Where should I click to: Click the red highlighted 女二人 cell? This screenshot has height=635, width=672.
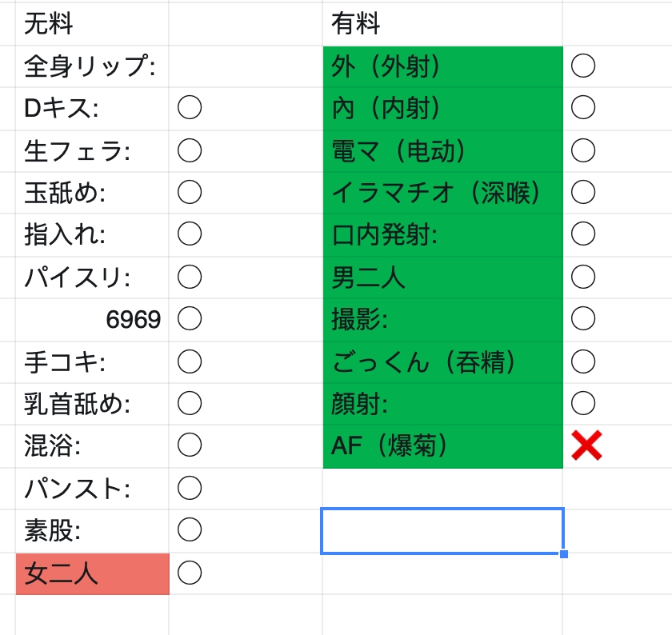pyautogui.click(x=93, y=574)
